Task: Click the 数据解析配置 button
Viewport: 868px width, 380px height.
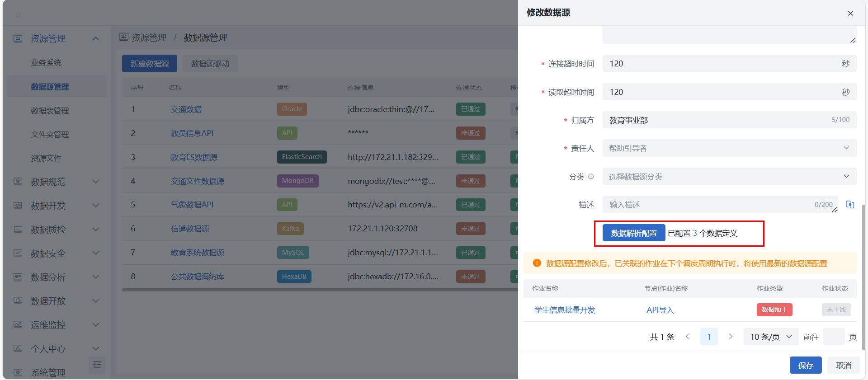Action: (x=634, y=233)
